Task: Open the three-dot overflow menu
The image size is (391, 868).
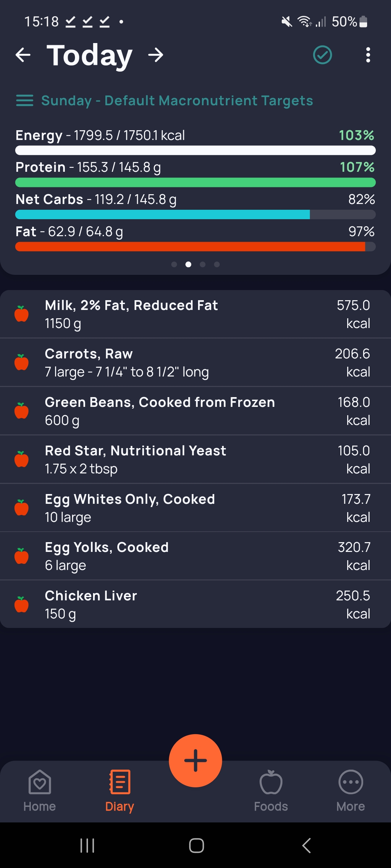Action: 368,55
